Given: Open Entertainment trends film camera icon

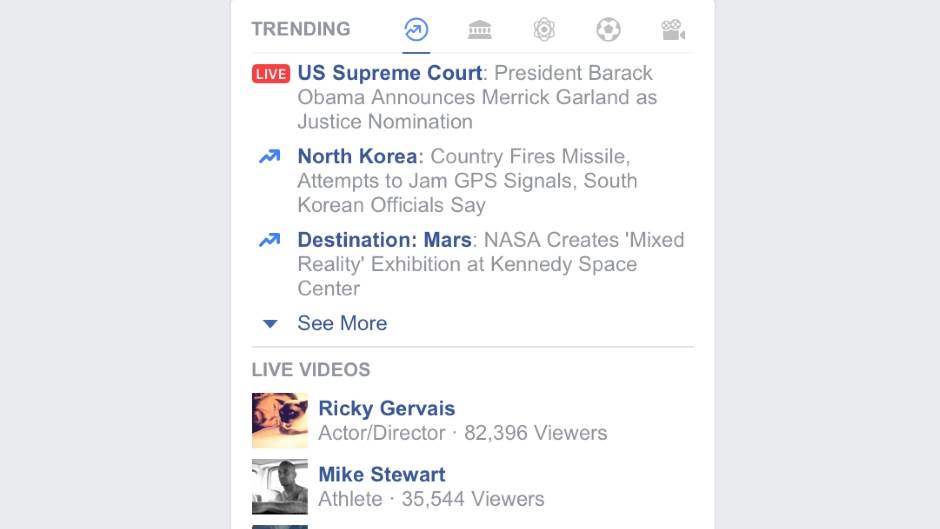Looking at the screenshot, I should coord(673,30).
